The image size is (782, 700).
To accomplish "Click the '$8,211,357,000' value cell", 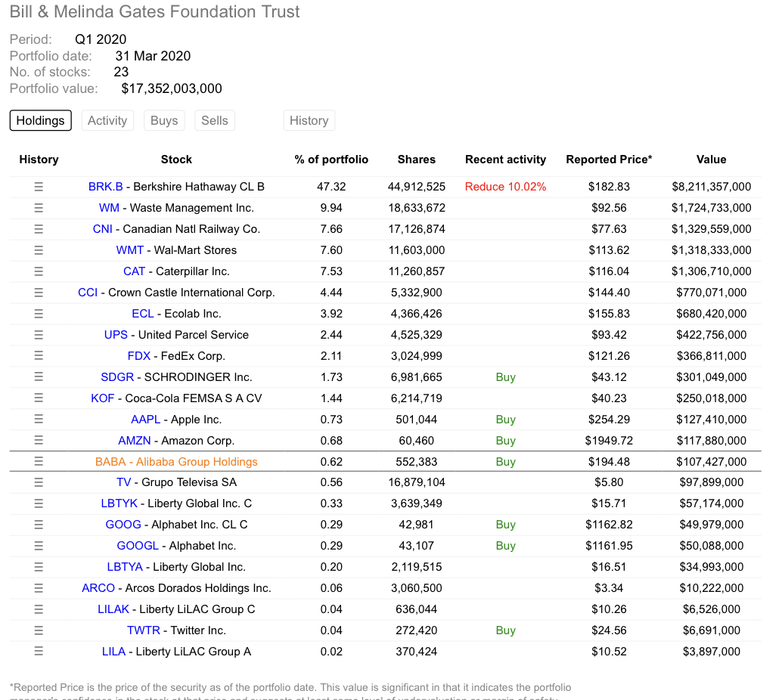I will click(711, 187).
